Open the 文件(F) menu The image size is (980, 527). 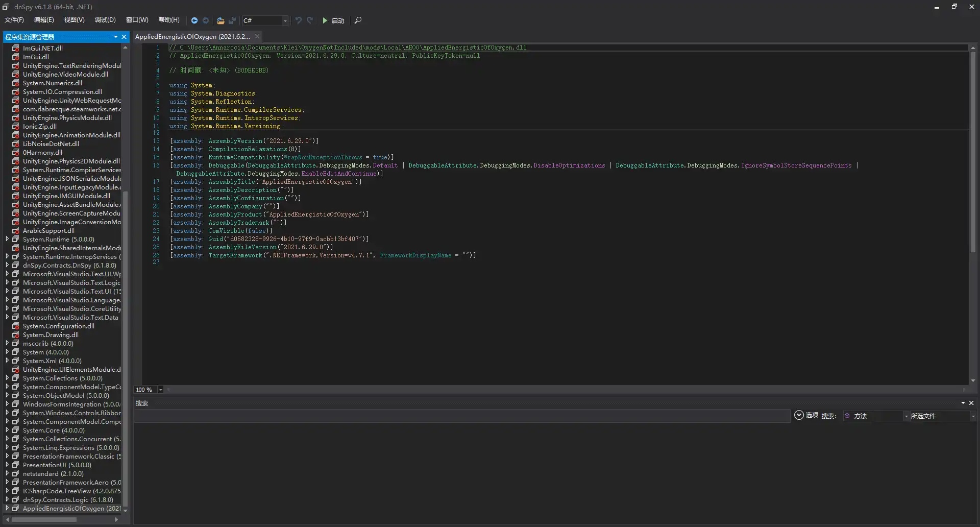(x=14, y=20)
